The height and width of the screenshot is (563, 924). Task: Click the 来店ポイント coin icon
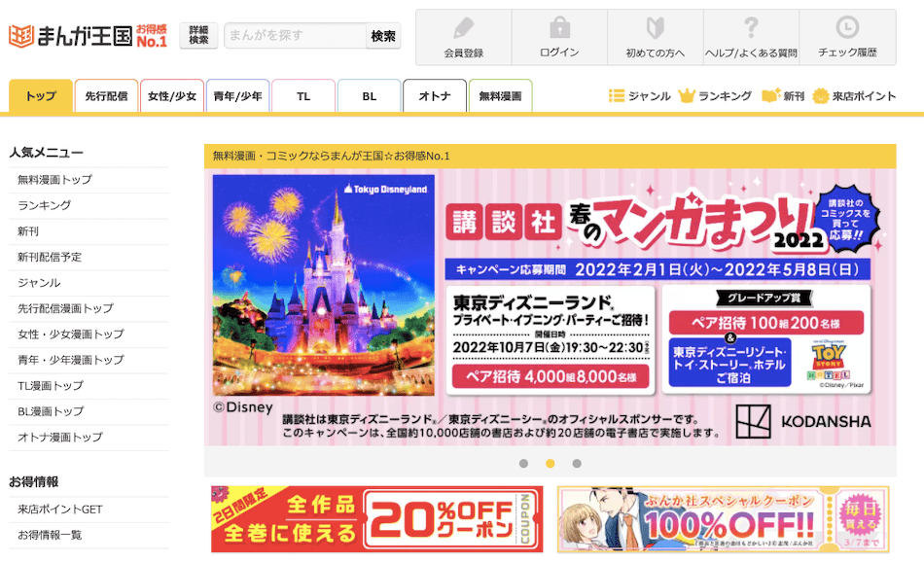tap(821, 96)
